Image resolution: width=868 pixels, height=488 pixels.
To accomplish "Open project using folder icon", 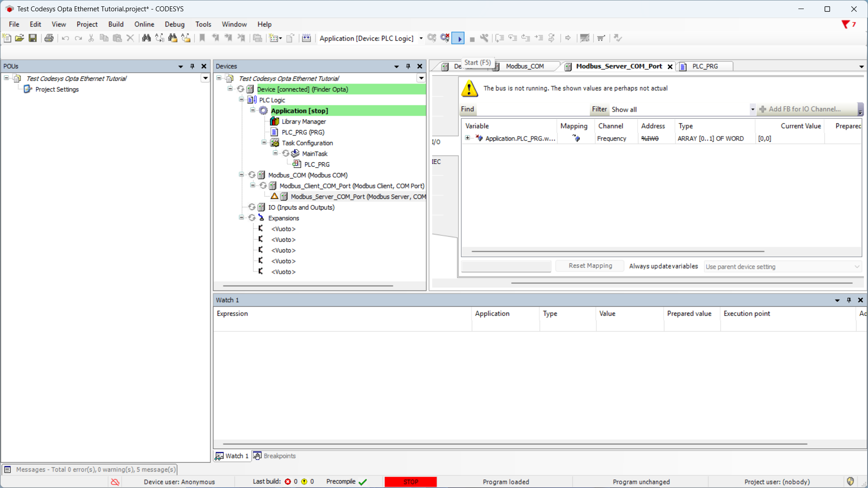I will pos(19,38).
